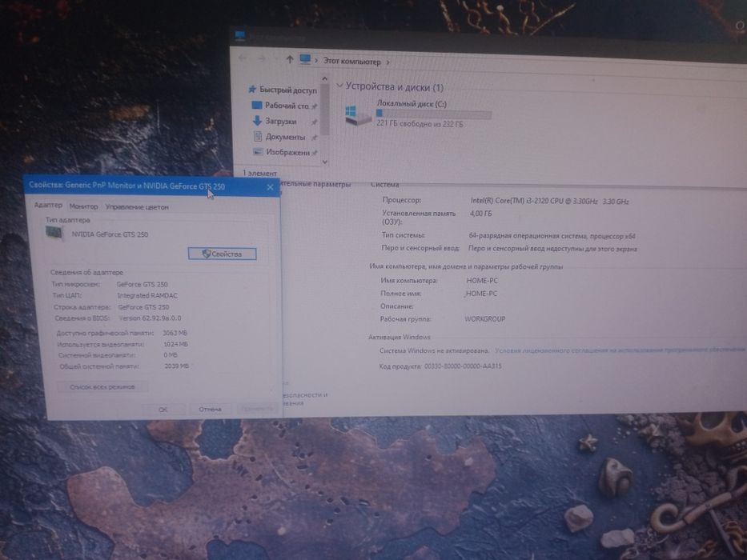Select Быстрый доступ in the Explorer sidebar

287,90
